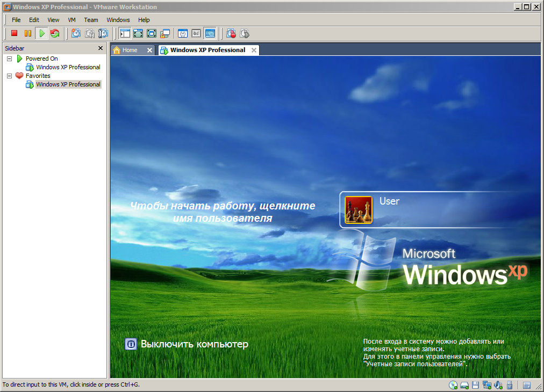Image resolution: width=544 pixels, height=392 pixels.
Task: Click the Home tab house icon
Action: click(x=117, y=50)
